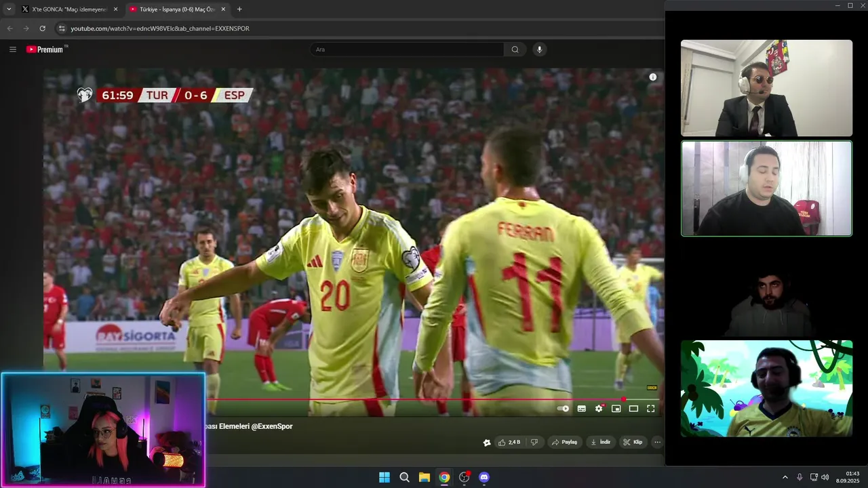Open the video info card icon
The height and width of the screenshot is (488, 868).
pos(653,77)
